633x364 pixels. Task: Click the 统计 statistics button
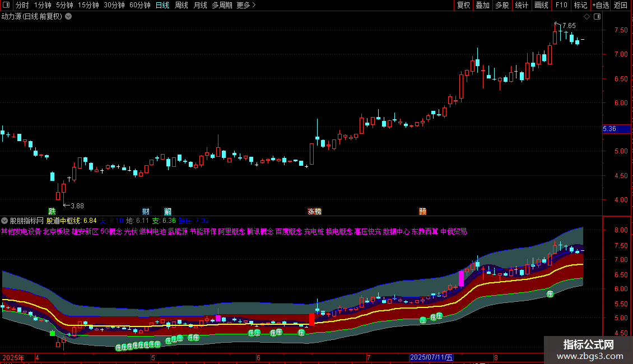(x=521, y=5)
